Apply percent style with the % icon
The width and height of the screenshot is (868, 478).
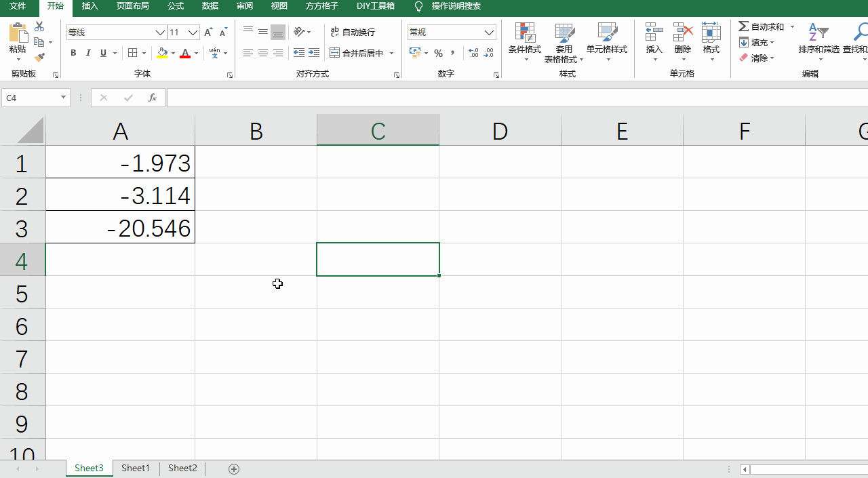tap(438, 53)
